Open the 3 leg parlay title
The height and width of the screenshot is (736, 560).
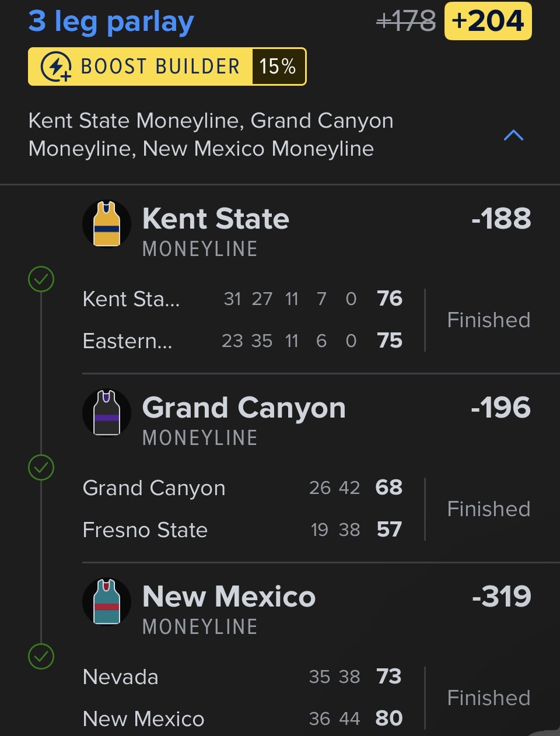[111, 22]
